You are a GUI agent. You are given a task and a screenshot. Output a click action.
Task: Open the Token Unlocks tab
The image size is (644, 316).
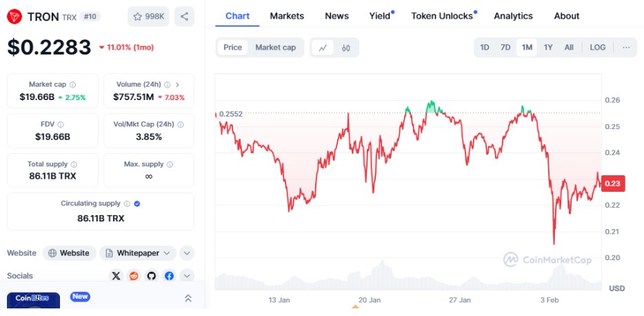tap(442, 16)
